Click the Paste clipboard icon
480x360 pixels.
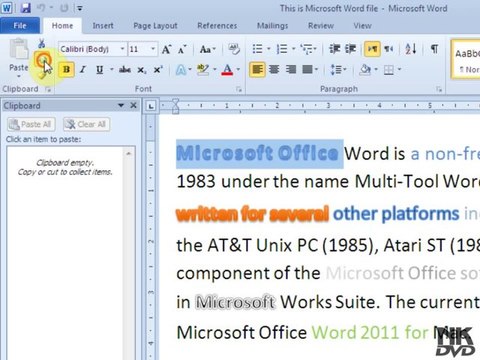19,49
